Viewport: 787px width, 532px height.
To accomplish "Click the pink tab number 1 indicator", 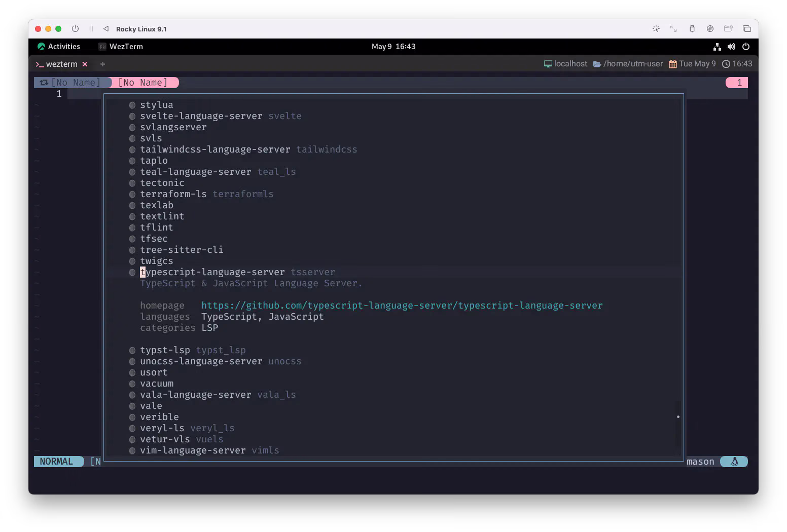I will click(x=737, y=83).
